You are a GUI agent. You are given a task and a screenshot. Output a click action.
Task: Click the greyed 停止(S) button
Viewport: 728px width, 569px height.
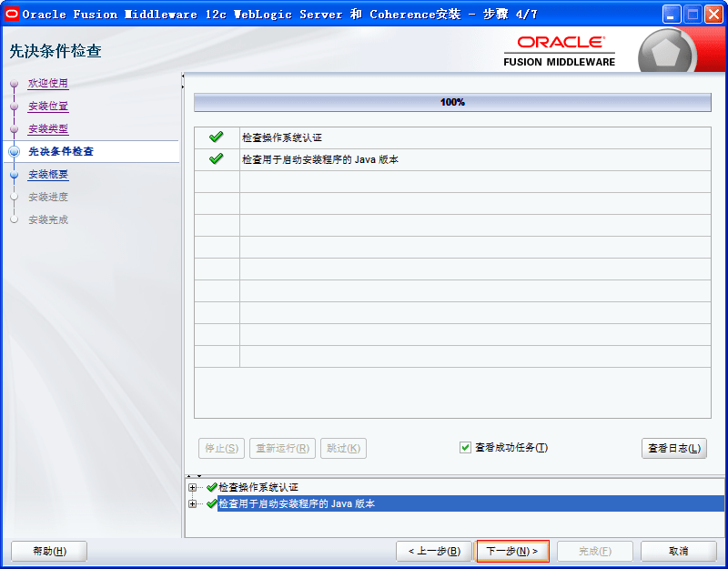pyautogui.click(x=221, y=448)
